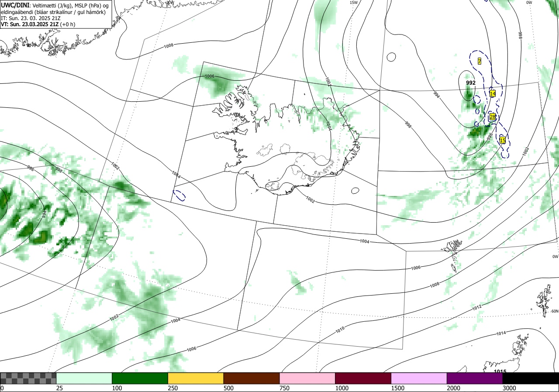Screen dimensions: 559x392
Task: Click the "IT: Sun. 23. 03. 2025 21Z" line
Action: (31, 18)
